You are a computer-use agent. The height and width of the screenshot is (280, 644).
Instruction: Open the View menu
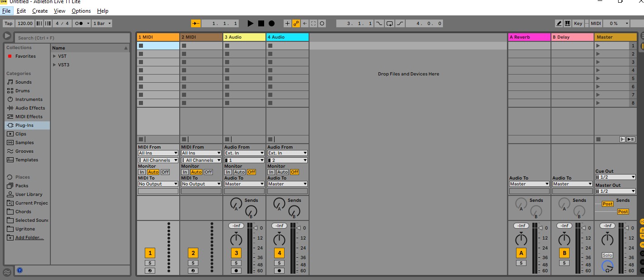(59, 11)
